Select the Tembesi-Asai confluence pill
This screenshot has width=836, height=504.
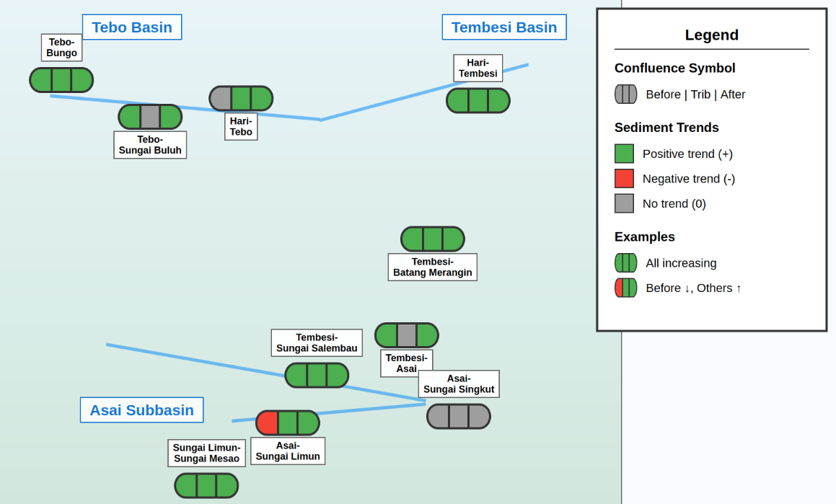coord(407,335)
